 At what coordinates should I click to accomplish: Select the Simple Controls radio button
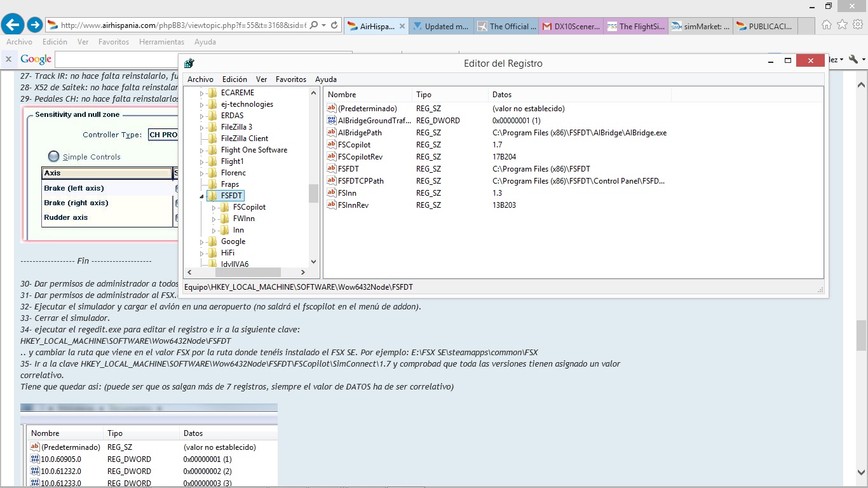(54, 157)
